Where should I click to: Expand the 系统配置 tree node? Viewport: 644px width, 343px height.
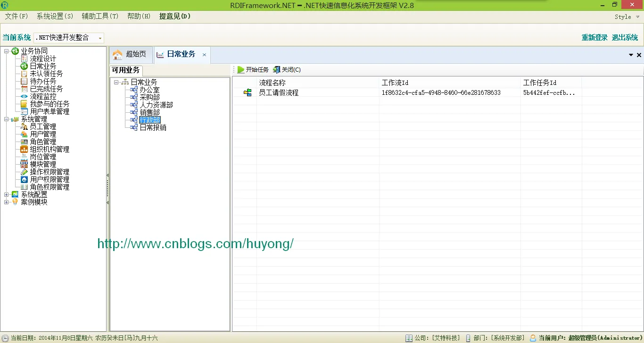coord(7,194)
